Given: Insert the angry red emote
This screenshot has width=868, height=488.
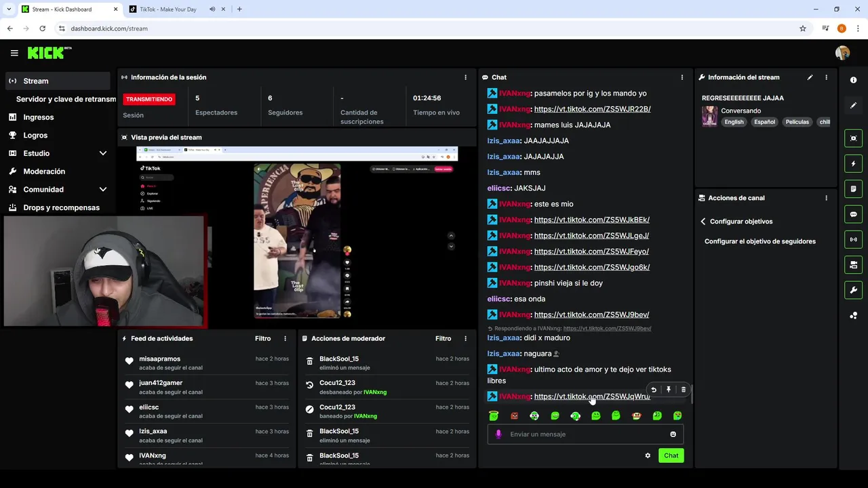Looking at the screenshot, I should 514,415.
